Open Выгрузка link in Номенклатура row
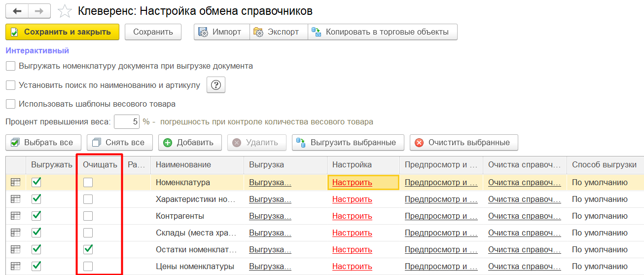 tap(270, 182)
